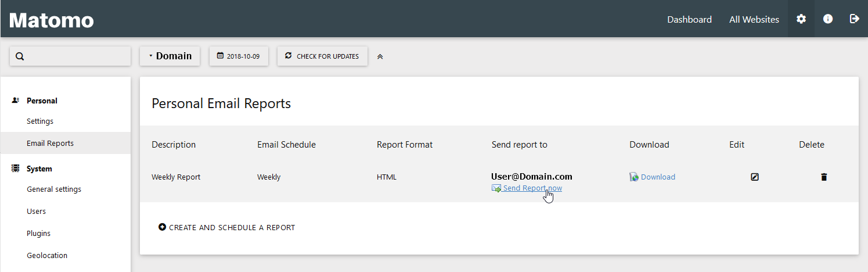Screen dimensions: 868x272
Task: Click the Send Report now link
Action: [532, 188]
